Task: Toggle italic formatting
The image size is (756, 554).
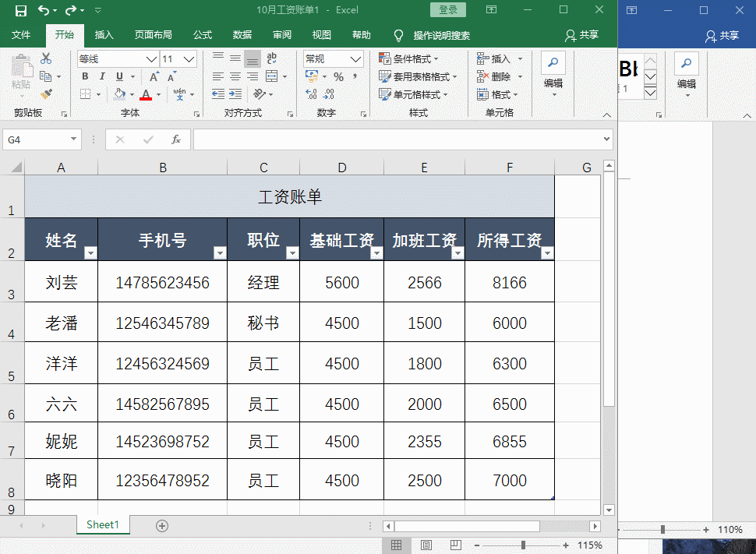Action: point(102,76)
